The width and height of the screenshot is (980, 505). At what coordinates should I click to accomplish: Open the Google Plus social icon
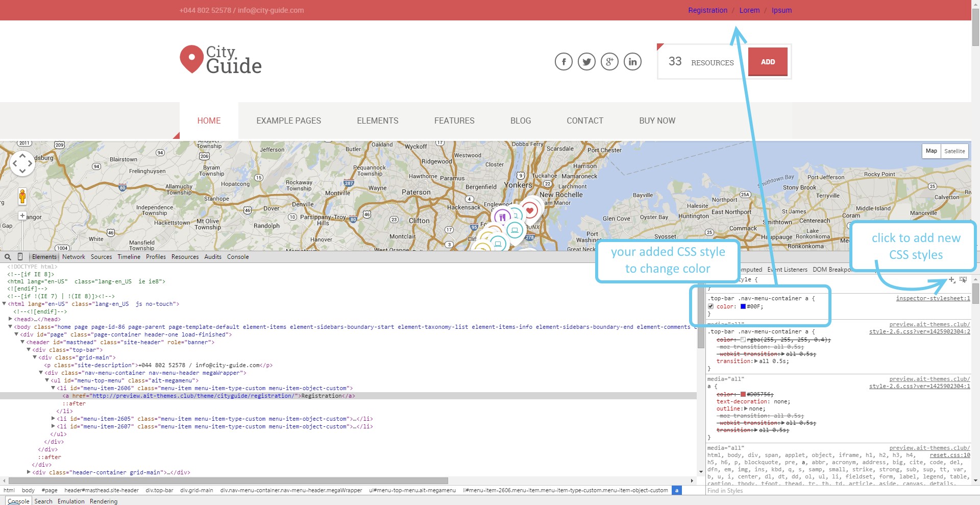(609, 61)
